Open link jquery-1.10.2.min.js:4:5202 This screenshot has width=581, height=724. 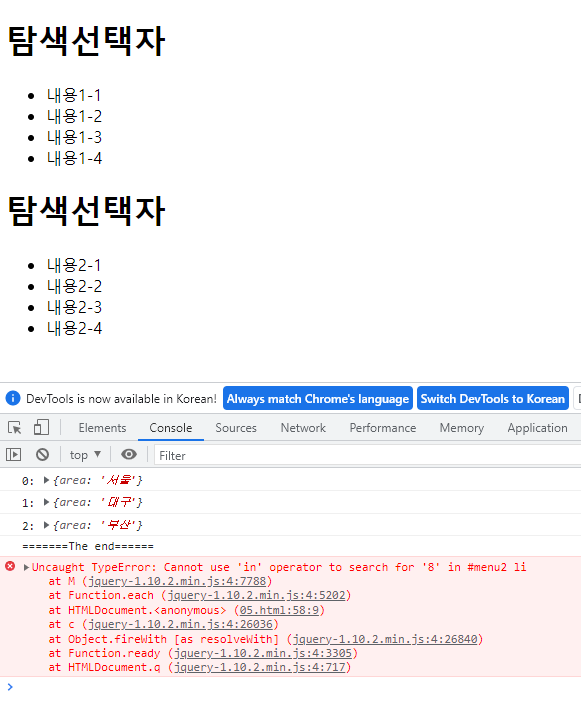pyautogui.click(x=256, y=595)
